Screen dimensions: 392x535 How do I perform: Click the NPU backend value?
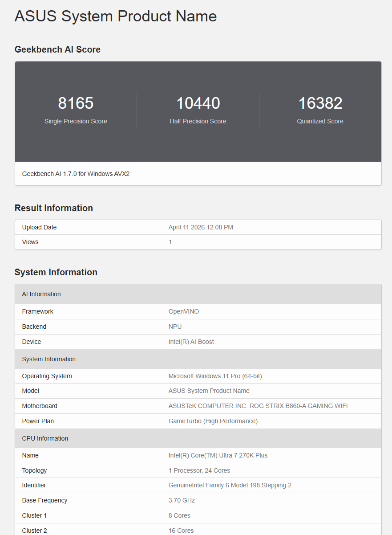[x=175, y=327]
